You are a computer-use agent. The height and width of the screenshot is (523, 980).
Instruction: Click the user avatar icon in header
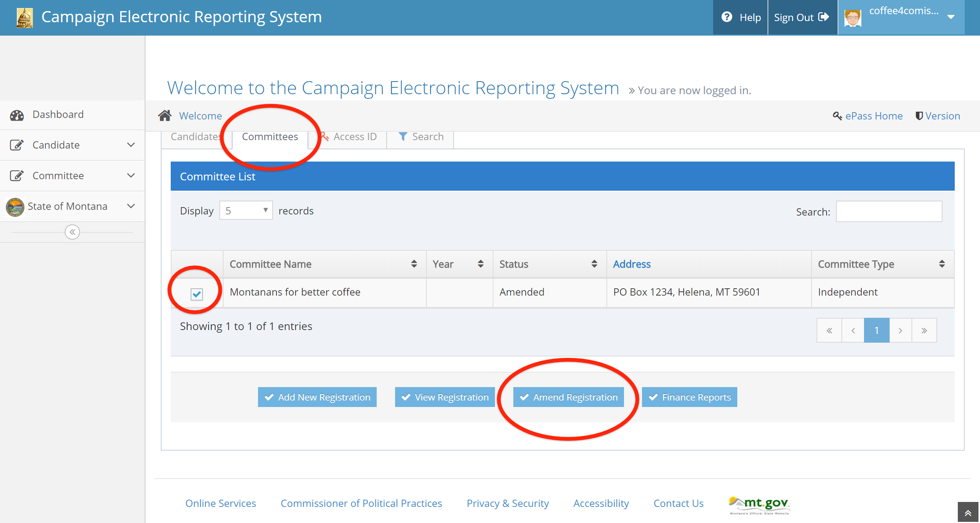(852, 18)
